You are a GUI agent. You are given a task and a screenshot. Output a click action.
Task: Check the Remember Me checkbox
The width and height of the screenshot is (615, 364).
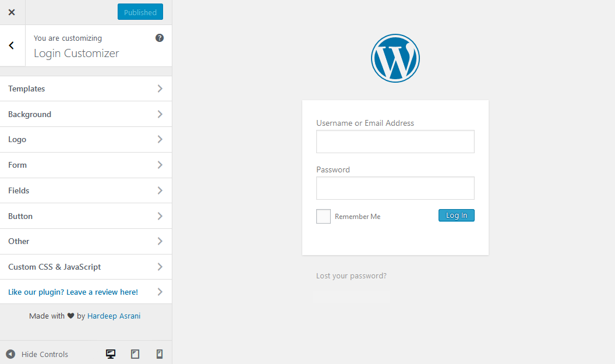tap(323, 216)
